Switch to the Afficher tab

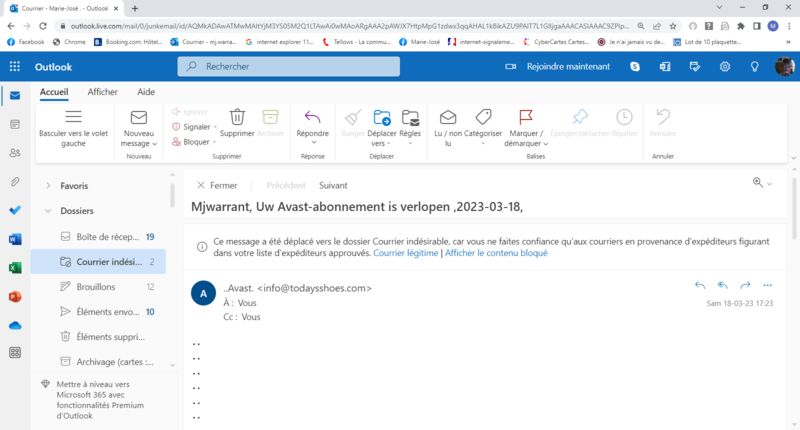(x=103, y=92)
